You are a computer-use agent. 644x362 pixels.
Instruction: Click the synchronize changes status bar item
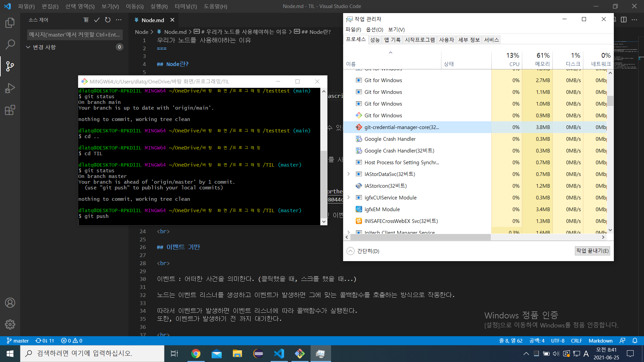tap(45, 341)
